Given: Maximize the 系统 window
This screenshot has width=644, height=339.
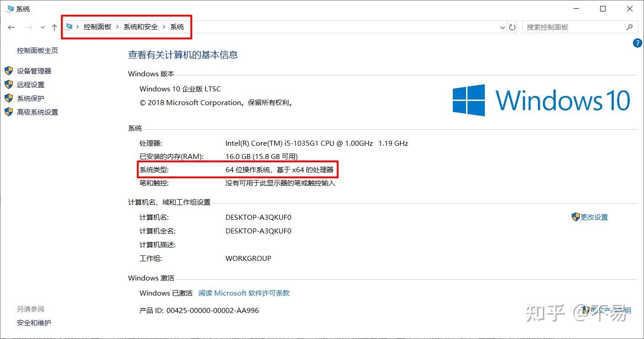Looking at the screenshot, I should (x=603, y=9).
